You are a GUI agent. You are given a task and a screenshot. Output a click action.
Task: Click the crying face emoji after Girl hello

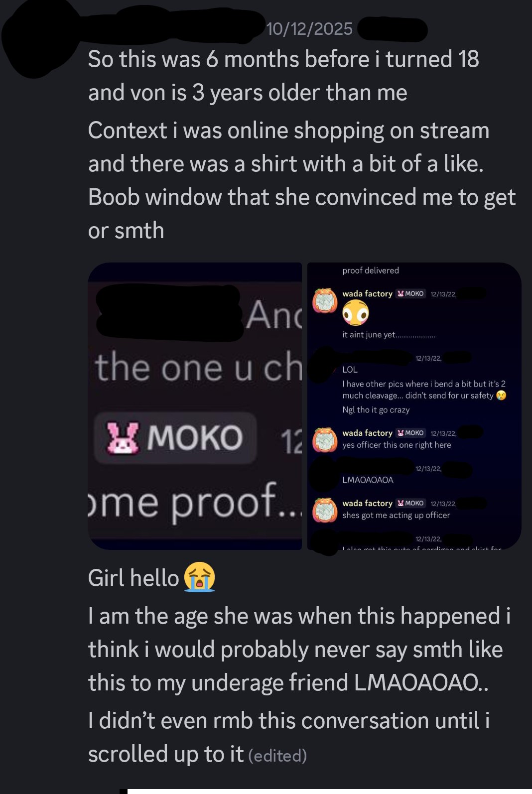point(199,577)
